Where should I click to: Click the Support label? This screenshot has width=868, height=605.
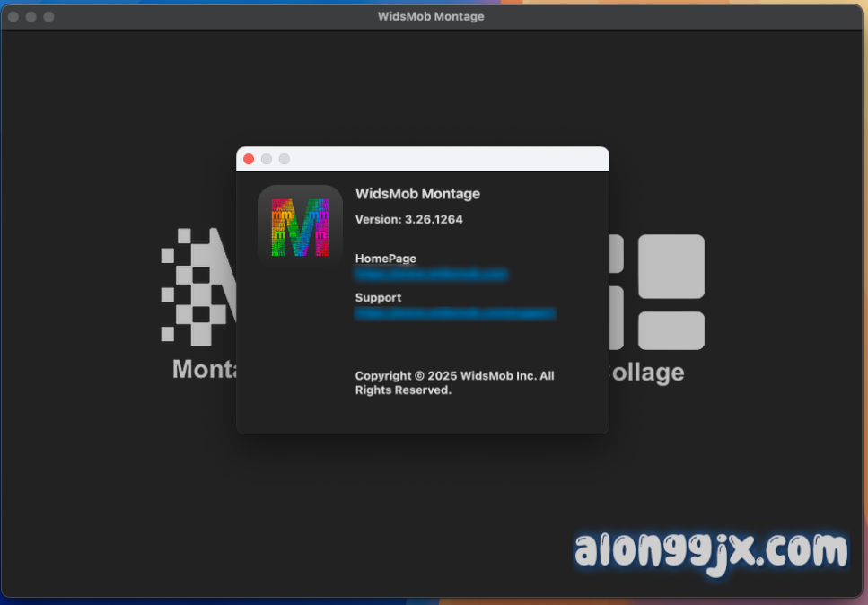click(x=378, y=298)
